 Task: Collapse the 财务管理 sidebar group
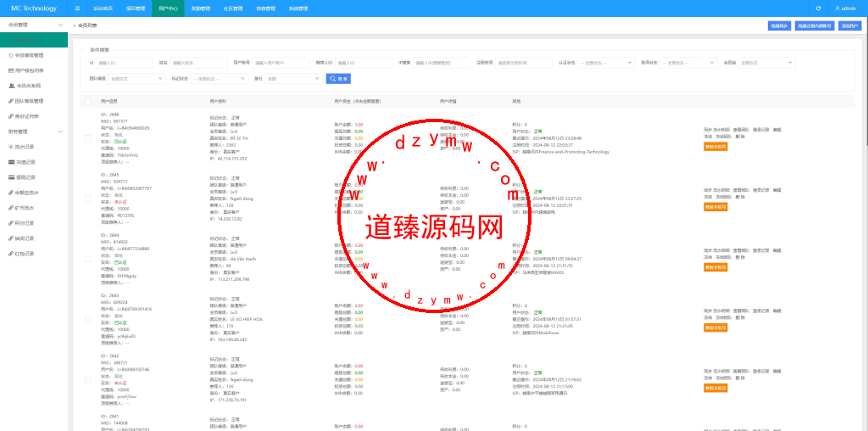(x=34, y=132)
